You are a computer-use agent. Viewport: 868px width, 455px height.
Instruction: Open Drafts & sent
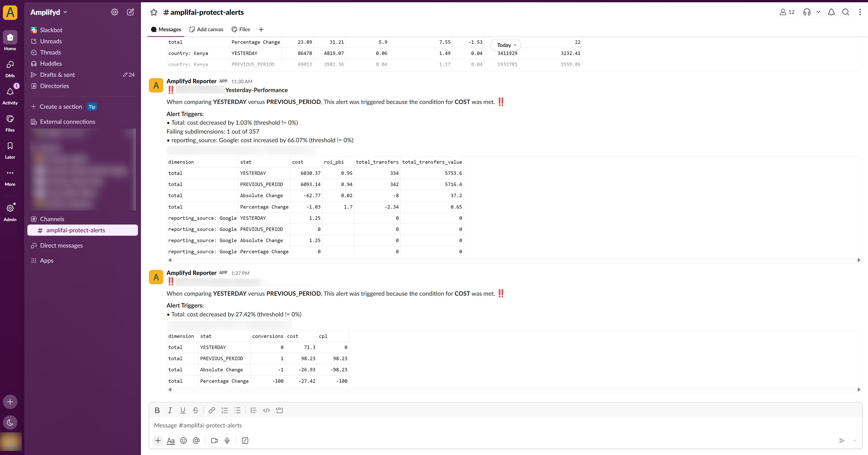tap(83, 75)
